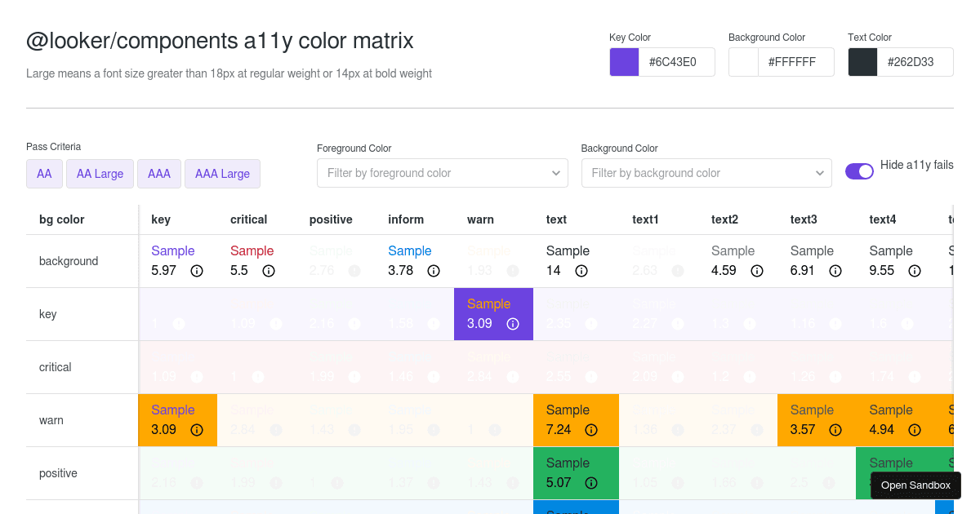Open info for warn row ratio 3.57
This screenshot has width=980, height=514.
835,430
